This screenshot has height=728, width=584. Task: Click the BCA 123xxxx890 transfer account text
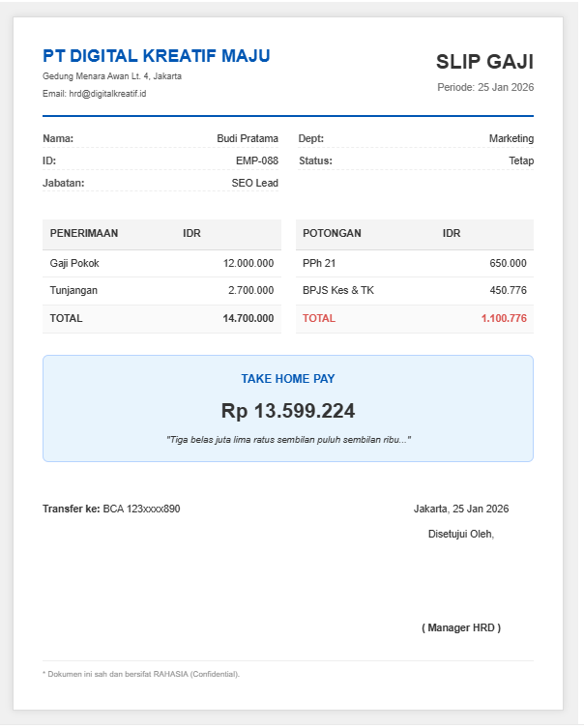[141, 509]
